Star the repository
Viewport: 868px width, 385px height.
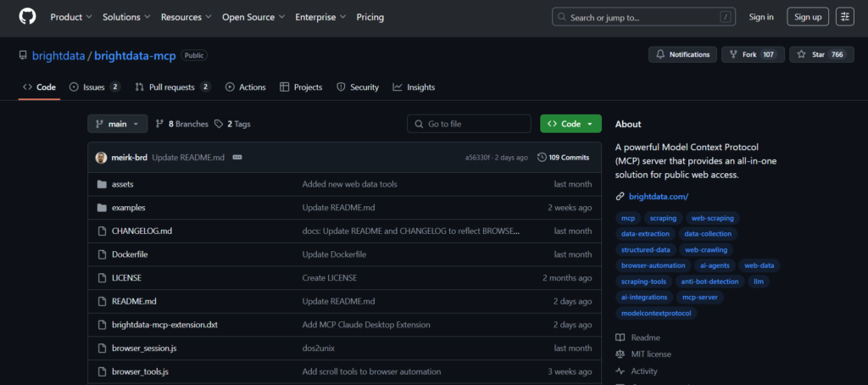click(x=821, y=54)
